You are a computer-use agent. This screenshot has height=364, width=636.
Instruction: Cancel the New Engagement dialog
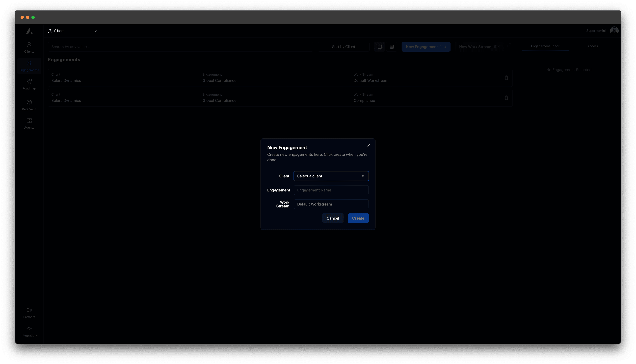333,218
